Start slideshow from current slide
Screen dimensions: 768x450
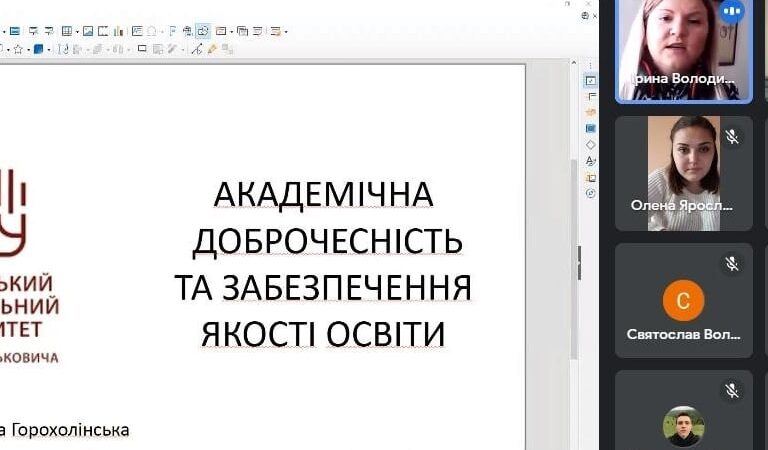pyautogui.click(x=49, y=31)
